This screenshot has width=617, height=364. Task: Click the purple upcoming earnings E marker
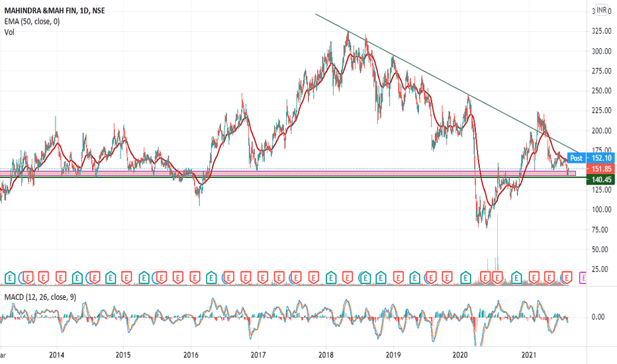(583, 278)
